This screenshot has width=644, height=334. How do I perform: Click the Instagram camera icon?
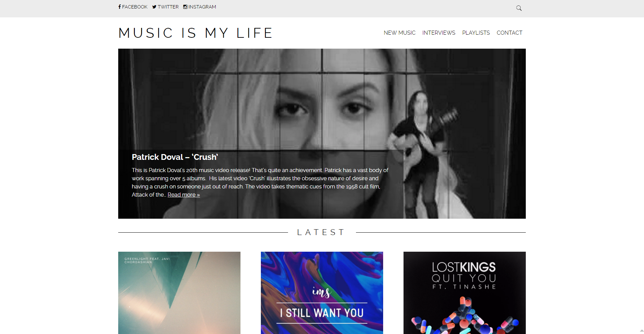[185, 7]
